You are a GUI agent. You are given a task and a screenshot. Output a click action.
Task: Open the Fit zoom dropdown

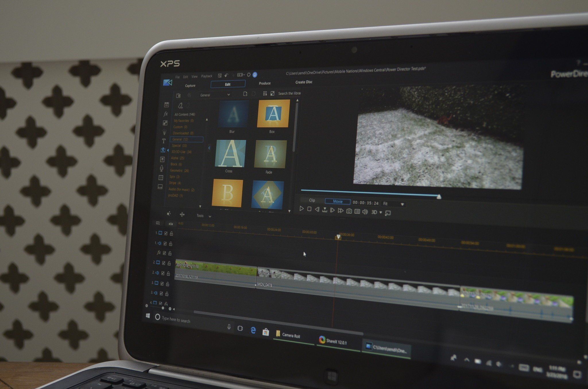click(x=393, y=204)
